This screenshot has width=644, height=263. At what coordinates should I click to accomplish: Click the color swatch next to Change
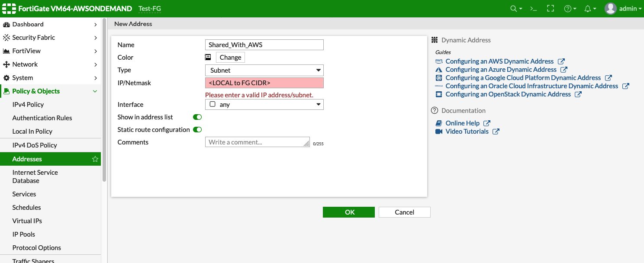click(208, 57)
